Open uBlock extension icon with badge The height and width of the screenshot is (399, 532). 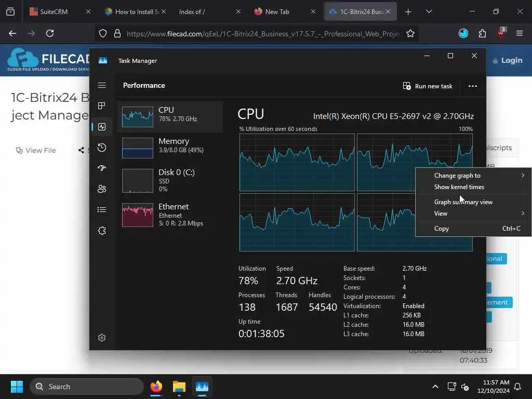tap(501, 33)
